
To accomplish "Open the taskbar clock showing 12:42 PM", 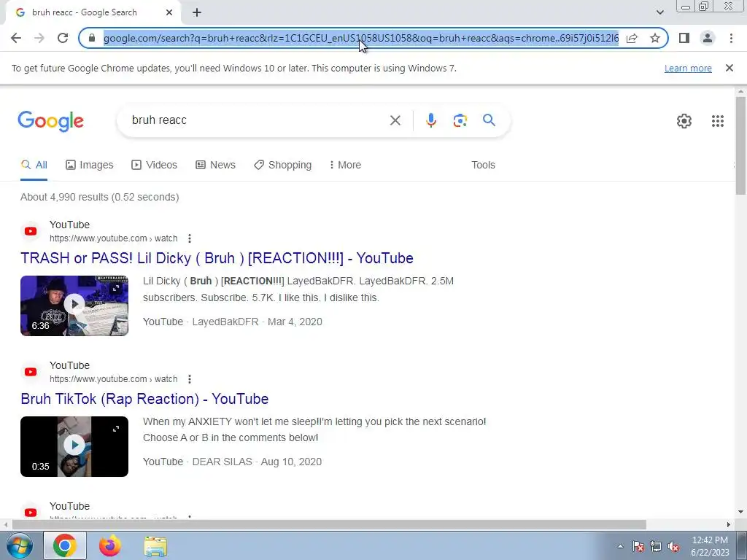I will tap(710, 546).
